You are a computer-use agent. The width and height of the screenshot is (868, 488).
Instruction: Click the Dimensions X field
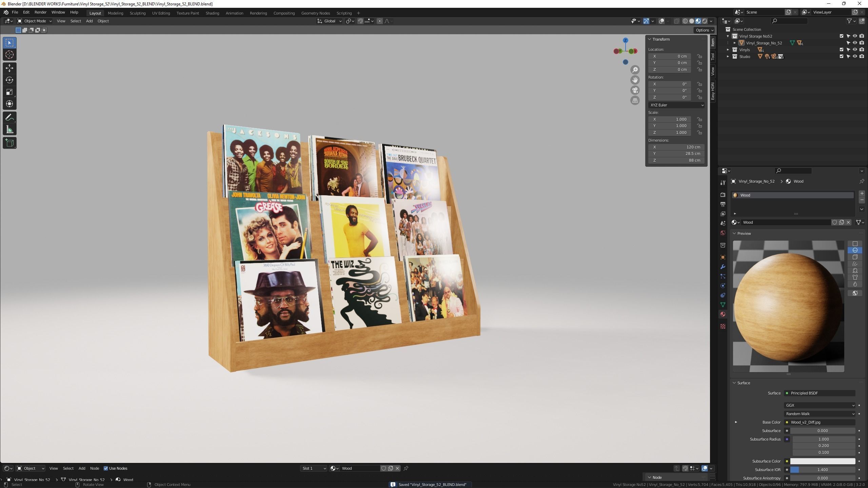pyautogui.click(x=676, y=147)
